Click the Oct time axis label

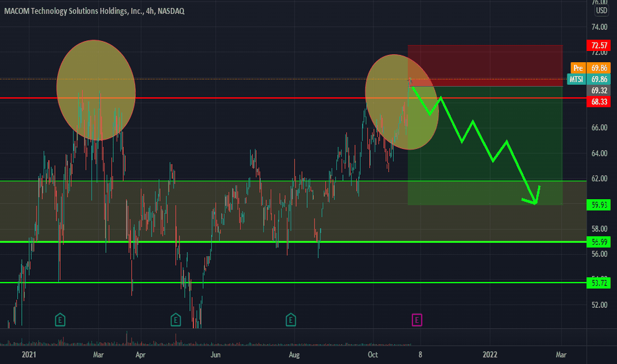[x=373, y=355]
